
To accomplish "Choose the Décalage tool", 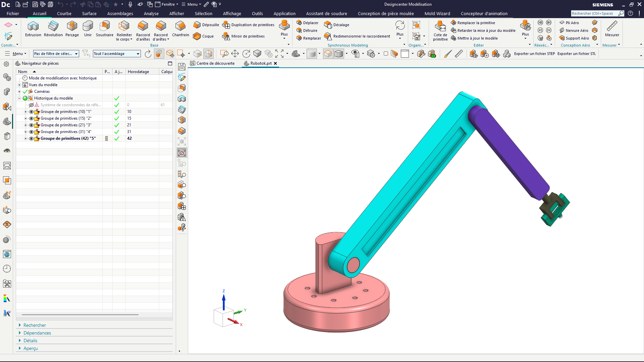I will click(x=337, y=25).
